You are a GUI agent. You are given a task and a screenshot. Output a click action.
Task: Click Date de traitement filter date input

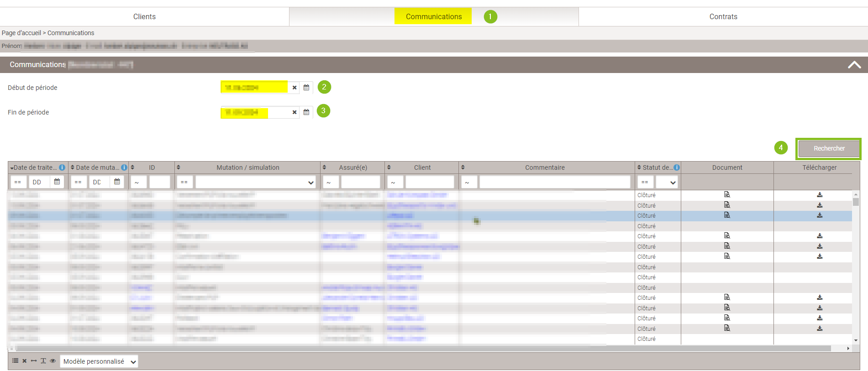[39, 182]
